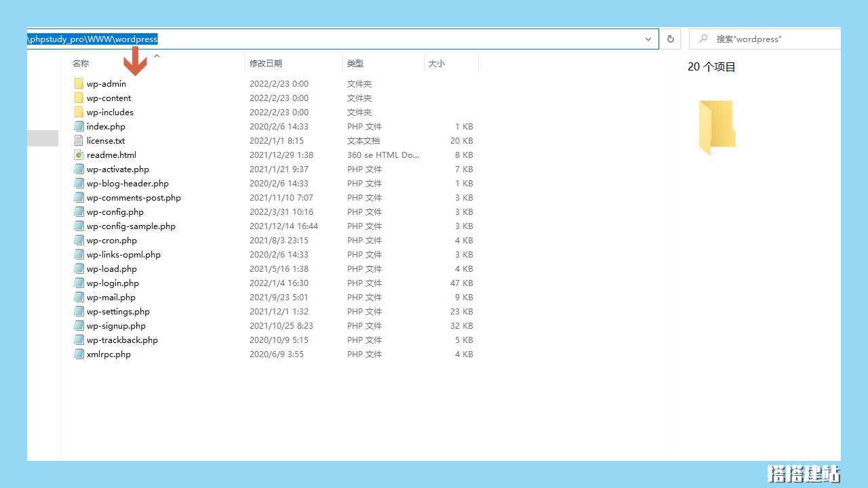Sort files by 修改日期 column header
Screen dimensions: 868x488
[266, 63]
